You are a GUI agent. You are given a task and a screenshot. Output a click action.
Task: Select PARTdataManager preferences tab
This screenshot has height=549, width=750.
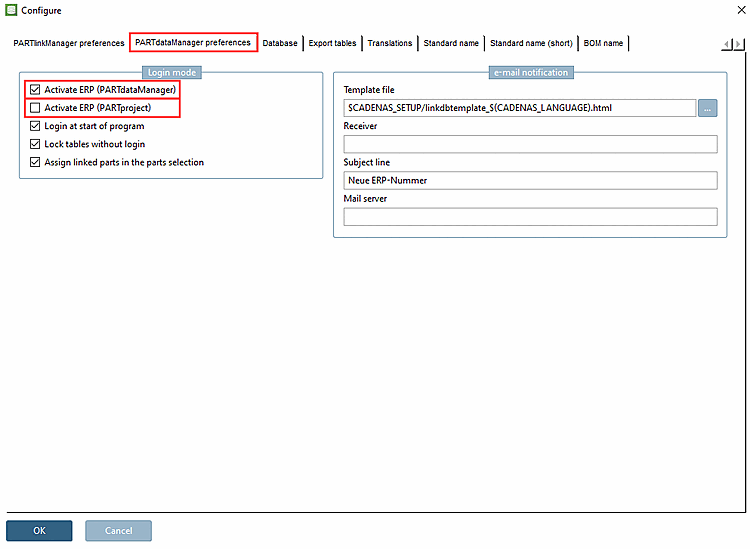[x=193, y=43]
